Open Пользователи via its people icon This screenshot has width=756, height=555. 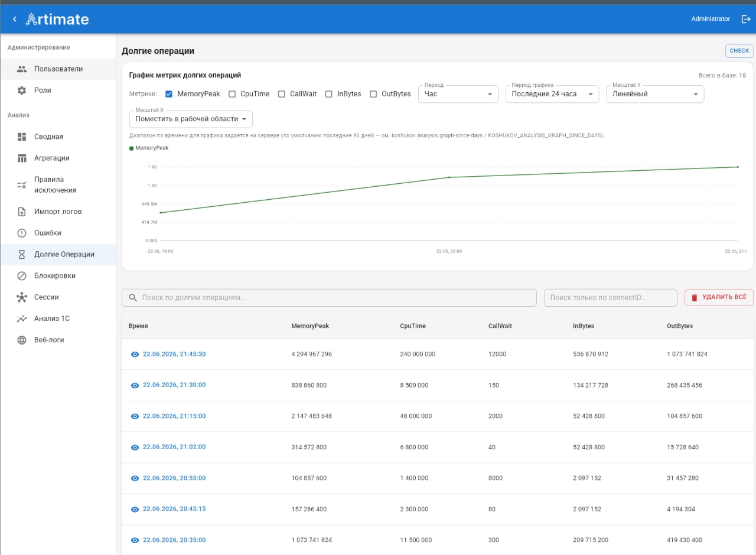coord(22,69)
